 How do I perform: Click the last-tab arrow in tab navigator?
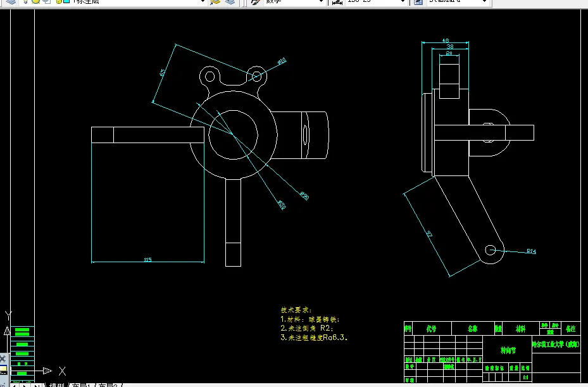click(x=36, y=385)
